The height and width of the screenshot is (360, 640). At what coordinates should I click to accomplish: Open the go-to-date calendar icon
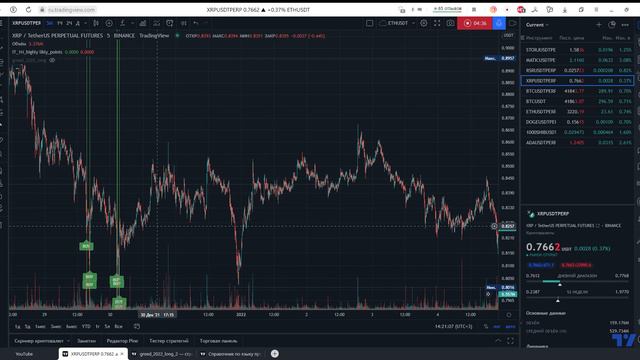(137, 327)
